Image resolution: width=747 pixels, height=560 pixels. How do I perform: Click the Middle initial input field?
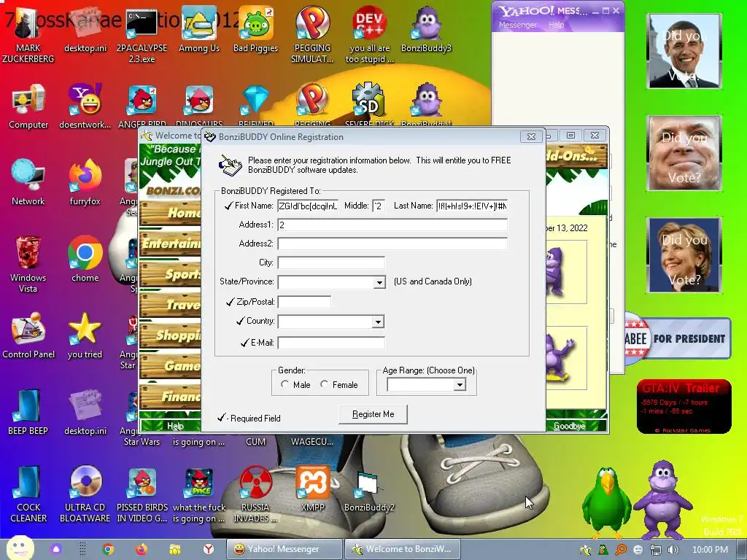379,206
